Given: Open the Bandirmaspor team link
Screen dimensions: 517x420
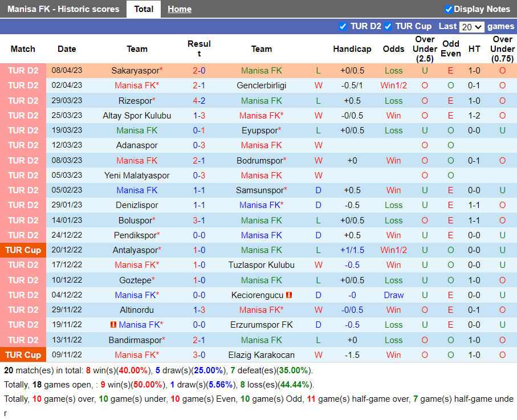Looking at the screenshot, I should coord(135,340).
